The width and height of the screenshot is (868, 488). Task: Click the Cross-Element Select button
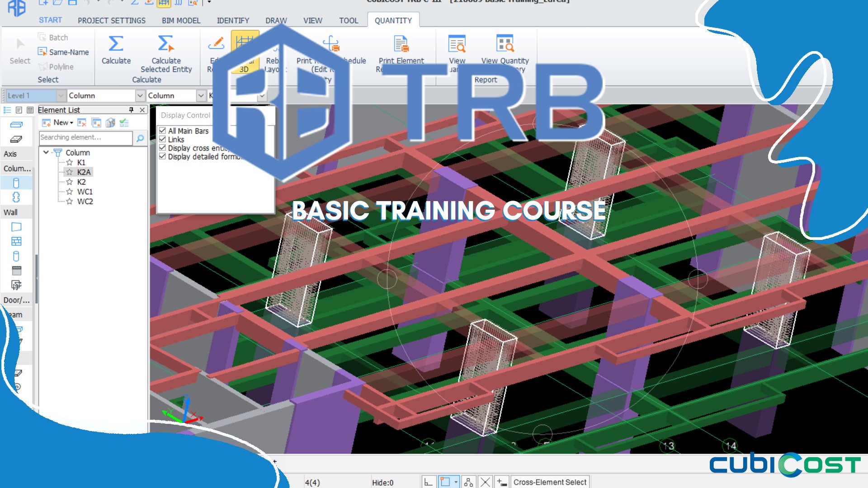pyautogui.click(x=550, y=482)
